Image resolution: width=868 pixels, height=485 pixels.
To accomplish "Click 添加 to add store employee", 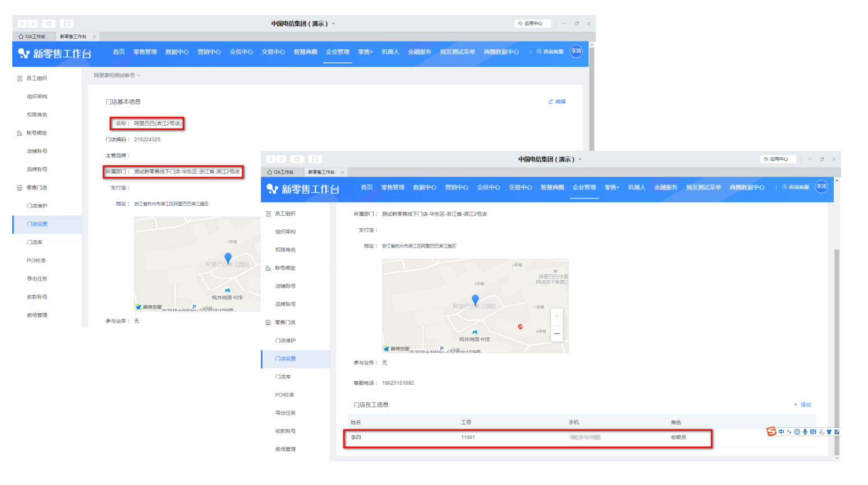I will point(802,405).
